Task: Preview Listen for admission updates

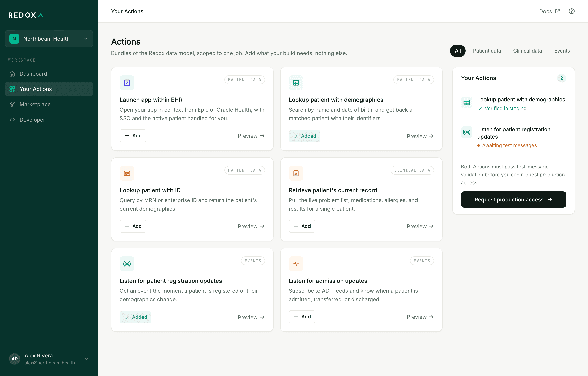Action: (420, 317)
